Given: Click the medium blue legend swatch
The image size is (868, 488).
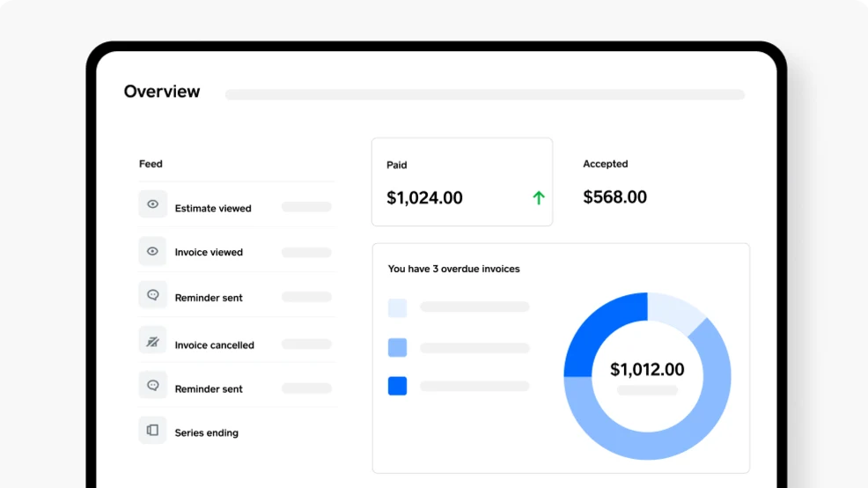Looking at the screenshot, I should coord(397,347).
